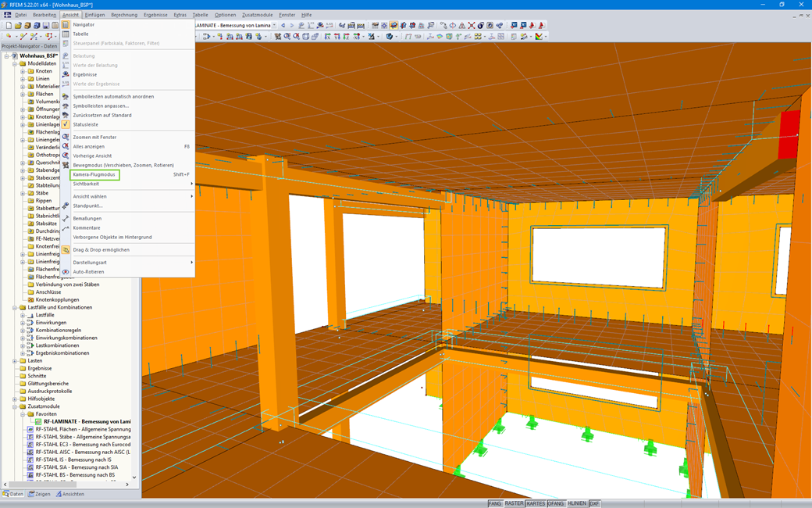Save the model via the Save toolbar icon

click(x=47, y=25)
